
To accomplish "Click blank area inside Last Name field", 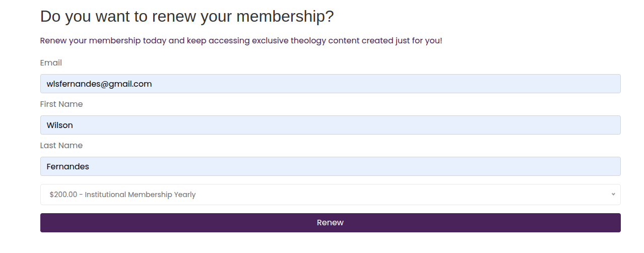I will 353,166.
